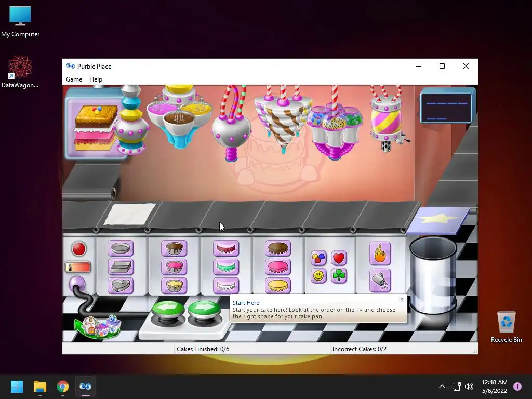The height and width of the screenshot is (399, 532).
Task: Pick white filling layer
Action: click(x=226, y=285)
